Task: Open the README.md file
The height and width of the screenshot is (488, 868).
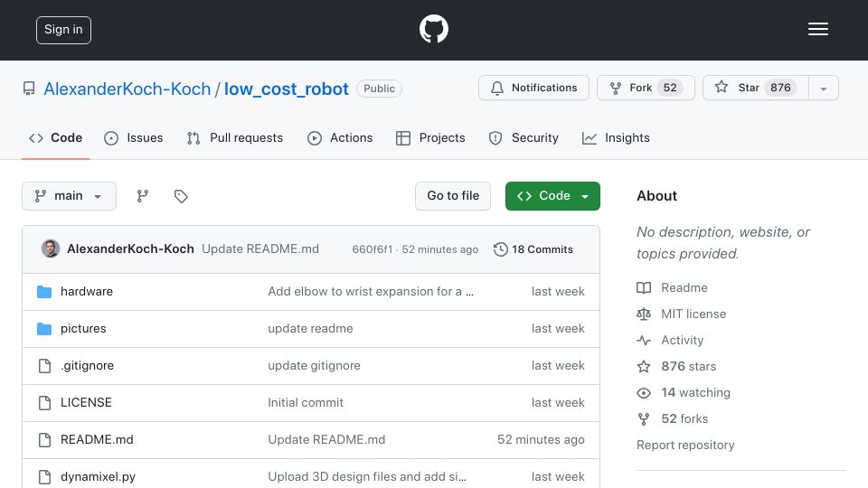Action: click(x=97, y=440)
